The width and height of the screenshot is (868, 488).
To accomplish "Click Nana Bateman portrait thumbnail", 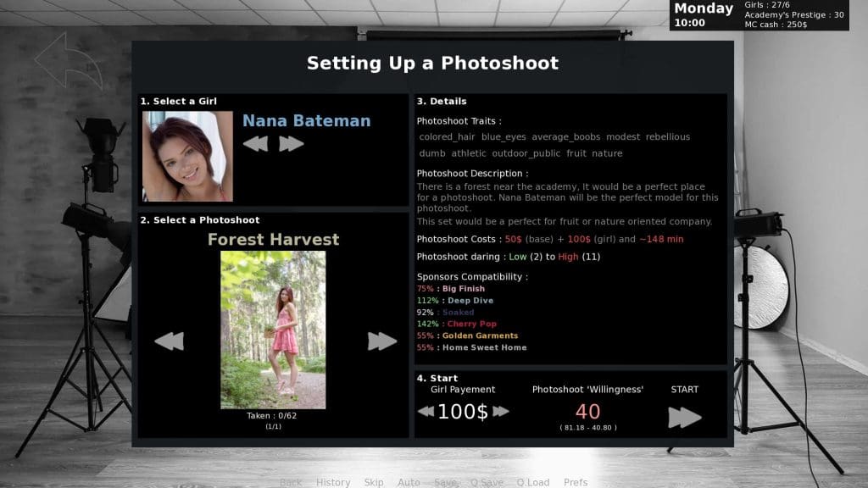I will tap(187, 156).
